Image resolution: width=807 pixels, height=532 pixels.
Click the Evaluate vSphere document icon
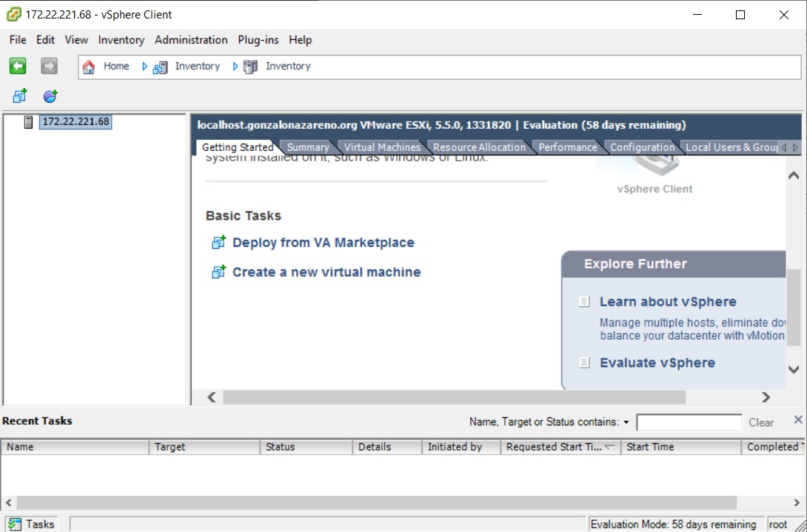point(584,363)
